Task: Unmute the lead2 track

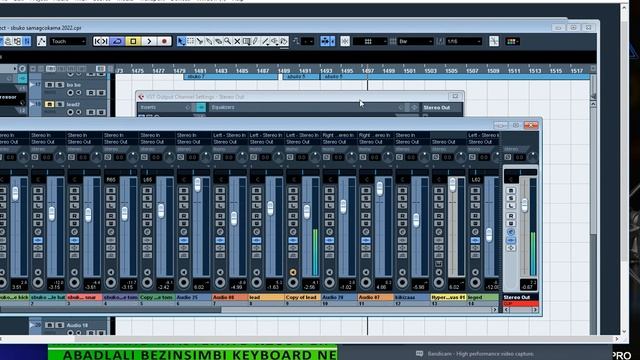Action: pyautogui.click(x=49, y=104)
